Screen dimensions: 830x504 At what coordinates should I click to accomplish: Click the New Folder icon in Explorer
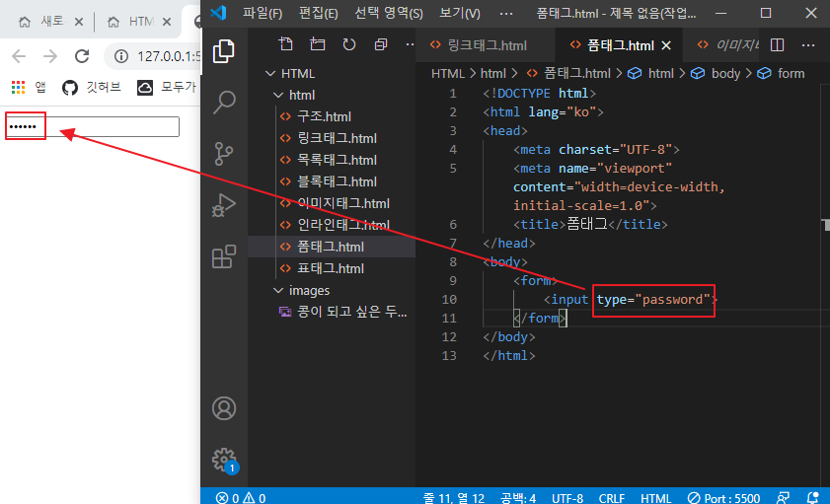(x=318, y=44)
